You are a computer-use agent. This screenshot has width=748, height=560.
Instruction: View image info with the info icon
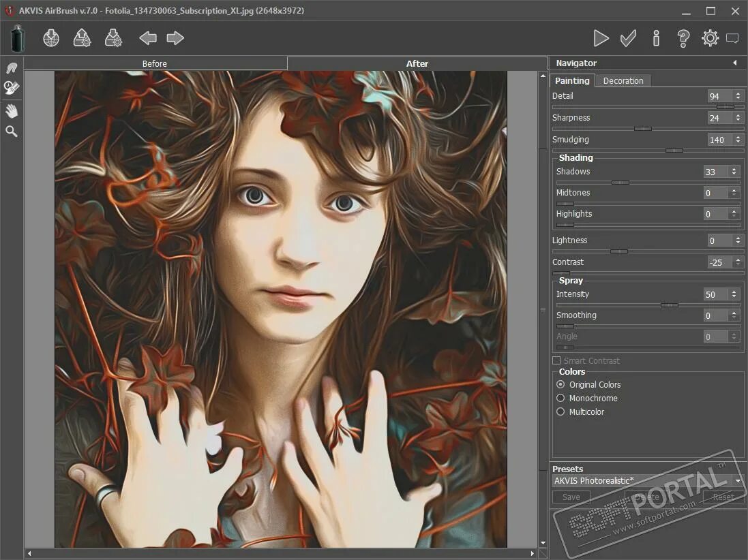click(656, 38)
